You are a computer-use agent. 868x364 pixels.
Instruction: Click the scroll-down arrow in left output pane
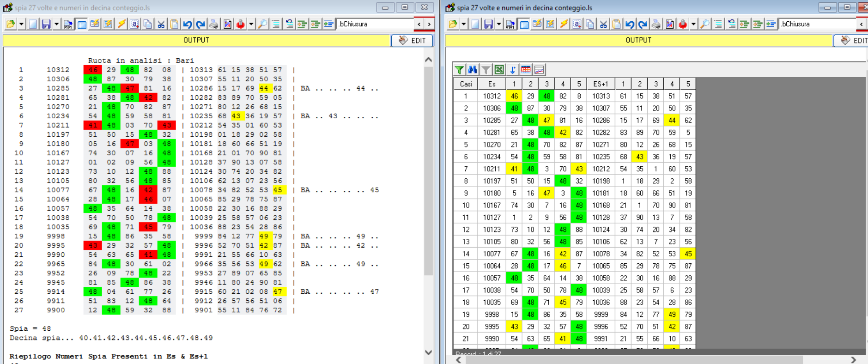tap(428, 352)
